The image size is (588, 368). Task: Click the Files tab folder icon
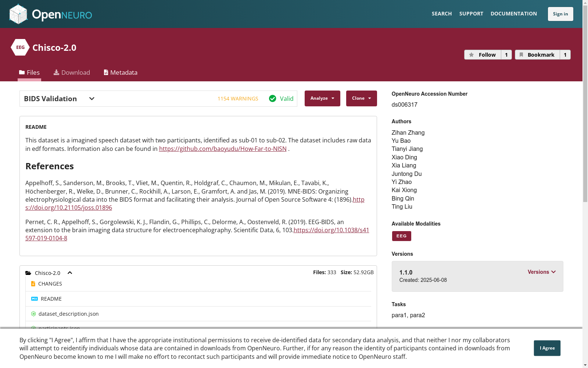click(22, 72)
